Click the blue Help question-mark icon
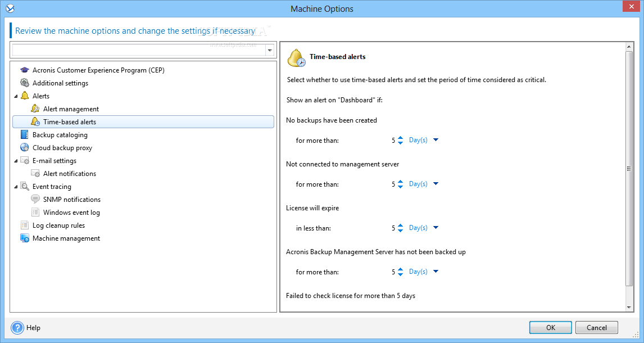Screen dimensions: 644x343 pos(17,328)
